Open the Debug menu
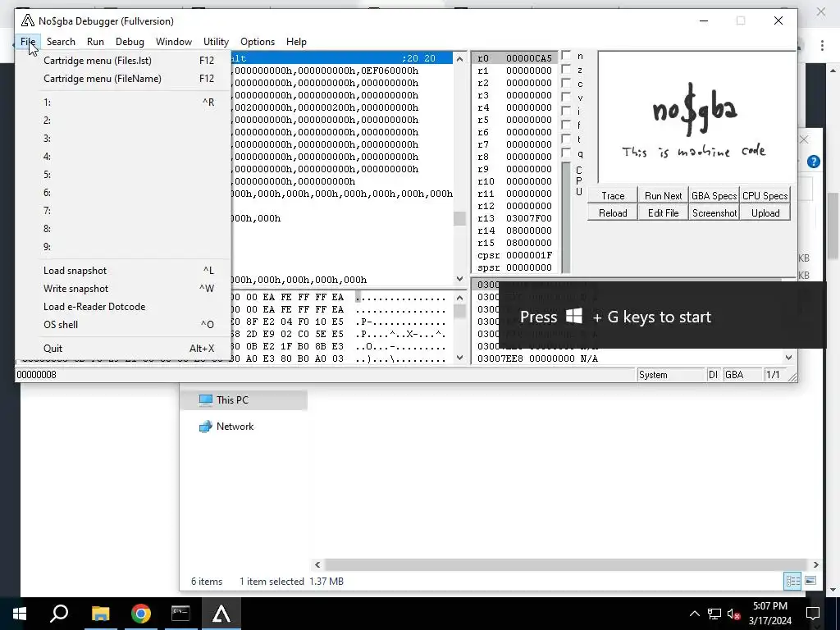The image size is (840, 630). tap(130, 42)
